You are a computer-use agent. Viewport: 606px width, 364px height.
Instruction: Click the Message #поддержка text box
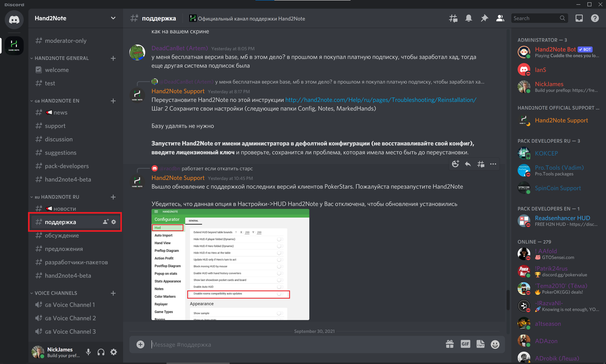click(x=295, y=344)
